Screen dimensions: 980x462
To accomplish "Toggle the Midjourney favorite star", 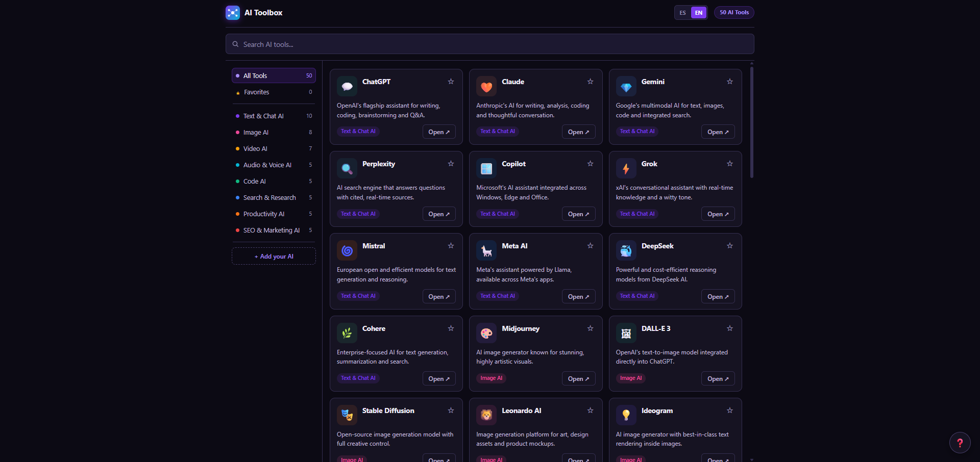I will tap(590, 328).
